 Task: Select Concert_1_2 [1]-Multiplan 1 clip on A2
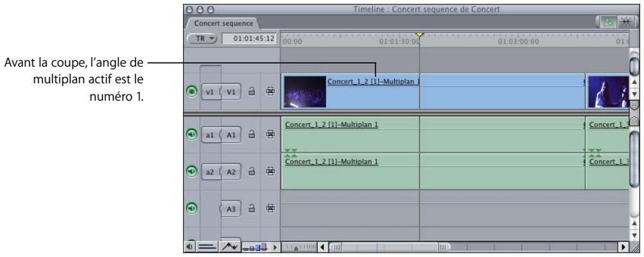pos(433,171)
